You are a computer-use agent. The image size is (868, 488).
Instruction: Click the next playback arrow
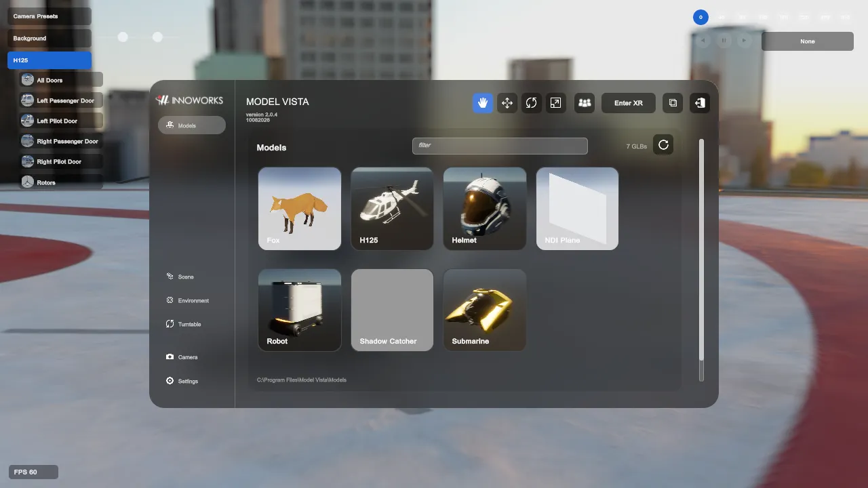point(744,41)
